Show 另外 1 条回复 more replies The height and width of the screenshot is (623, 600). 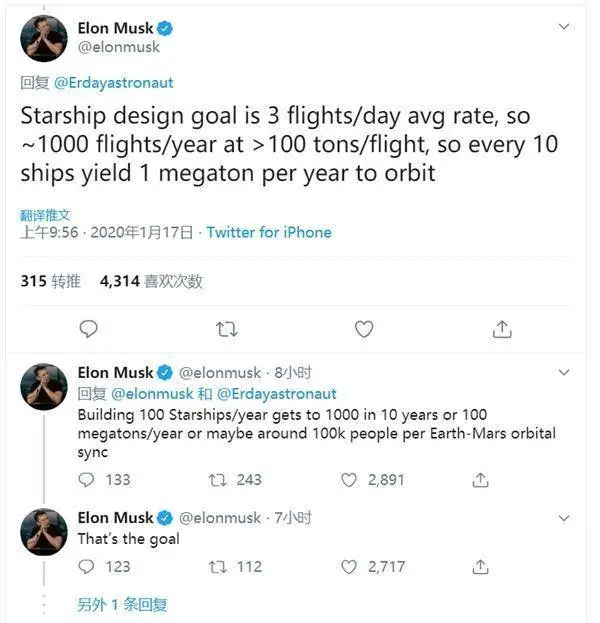(122, 604)
